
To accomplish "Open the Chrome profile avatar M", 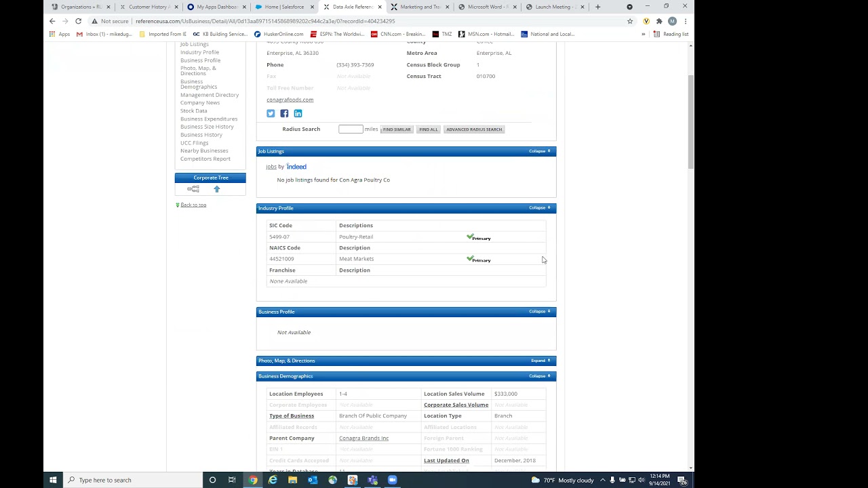I will point(672,21).
